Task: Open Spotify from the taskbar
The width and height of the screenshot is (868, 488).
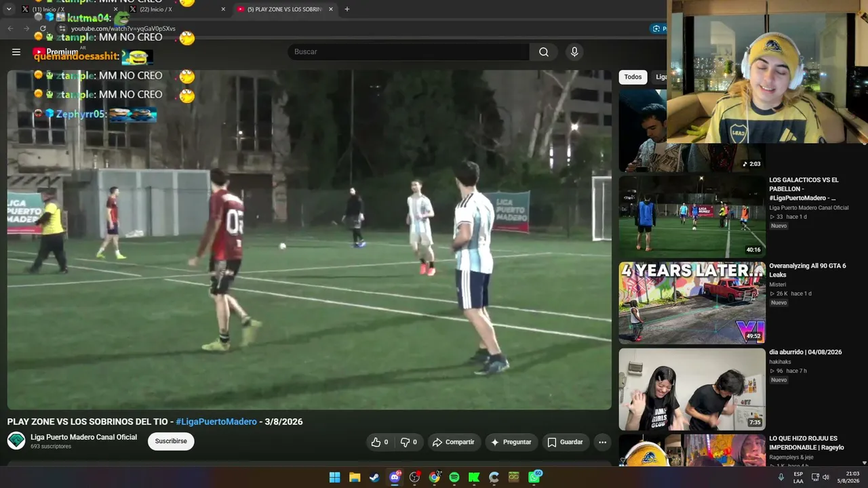Action: 454,477
